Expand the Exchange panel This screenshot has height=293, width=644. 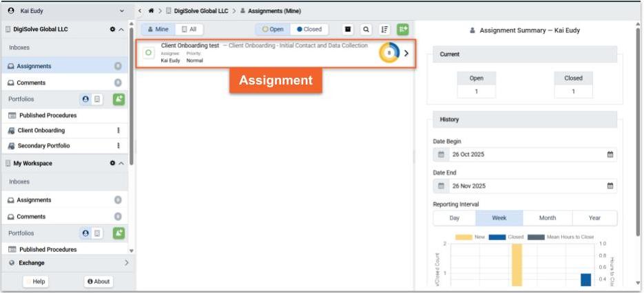(x=126, y=263)
